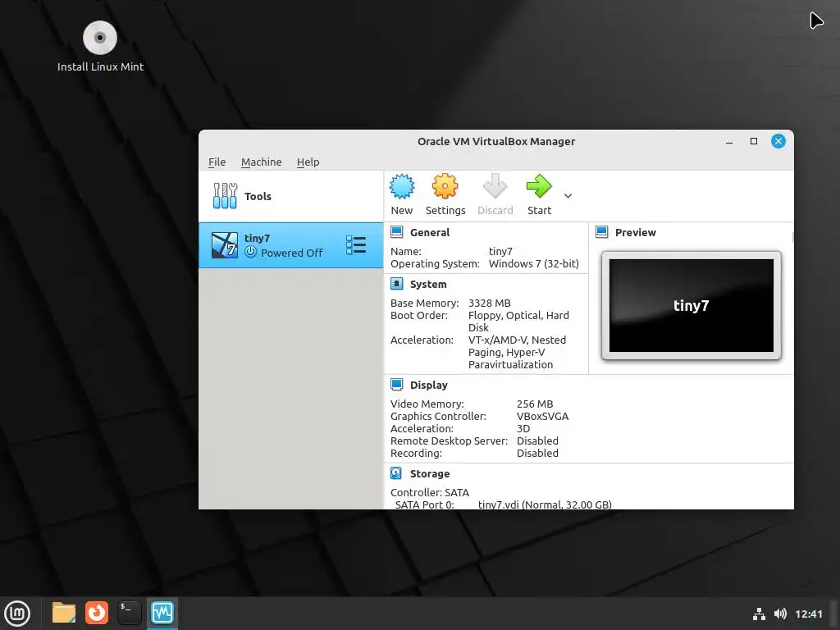Open the File menu
Viewport: 840px width, 630px height.
coord(217,162)
